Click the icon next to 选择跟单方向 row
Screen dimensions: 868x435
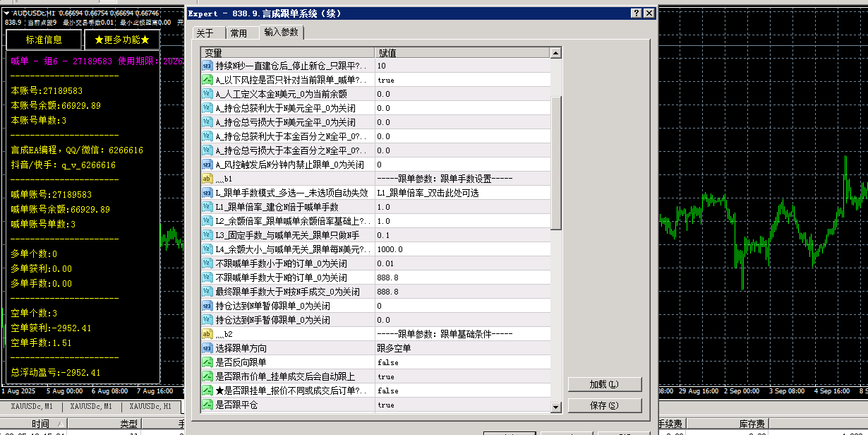click(207, 348)
